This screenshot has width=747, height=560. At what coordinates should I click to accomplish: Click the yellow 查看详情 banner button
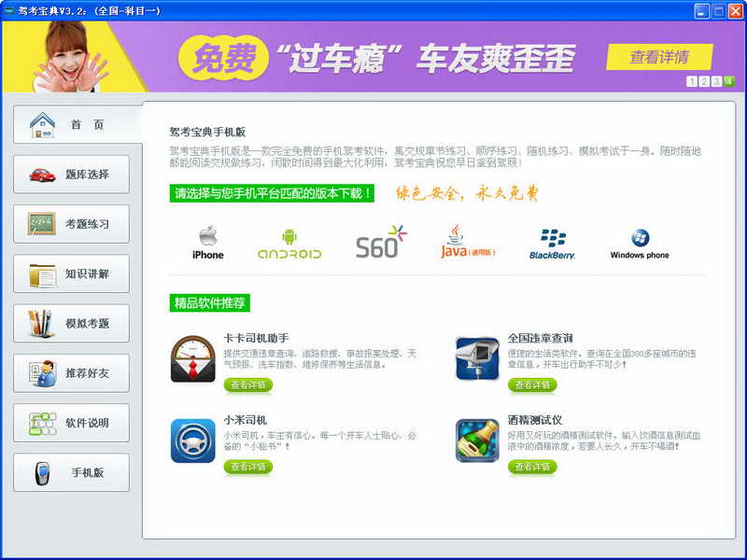659,57
